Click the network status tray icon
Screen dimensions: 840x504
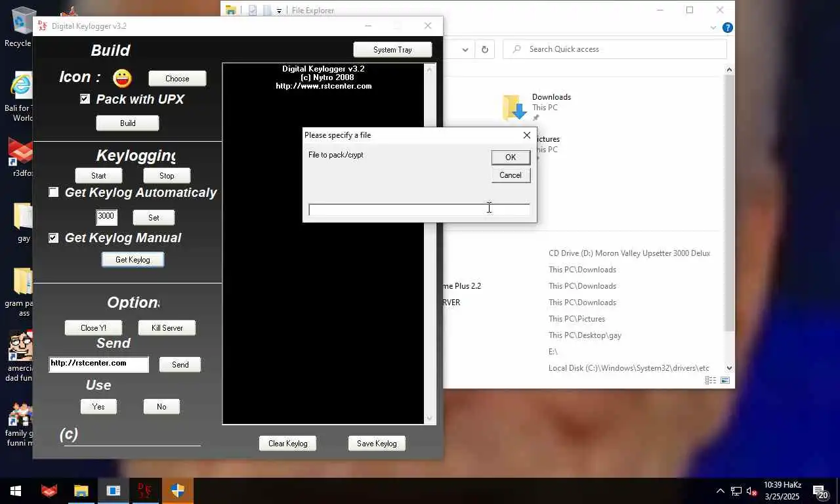coord(736,491)
